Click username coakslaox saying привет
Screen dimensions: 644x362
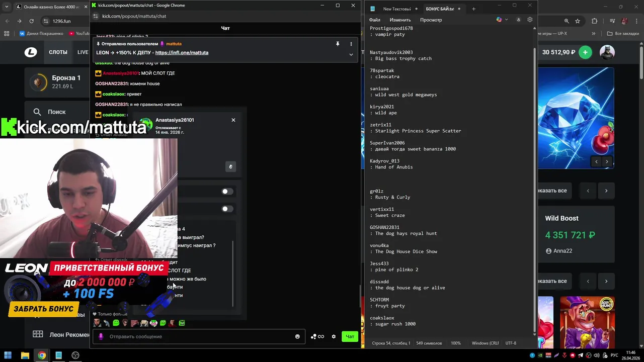113,94
